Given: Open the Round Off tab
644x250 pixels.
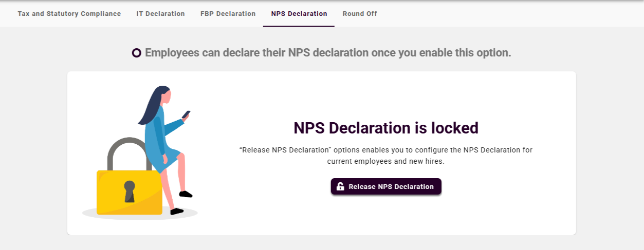Looking at the screenshot, I should pos(360,14).
